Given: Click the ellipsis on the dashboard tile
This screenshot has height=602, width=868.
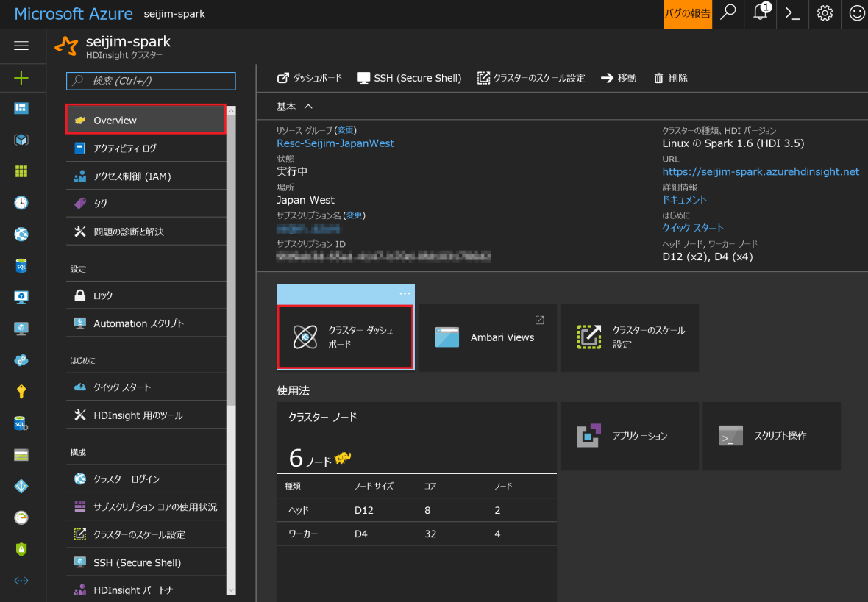Looking at the screenshot, I should pyautogui.click(x=405, y=293).
